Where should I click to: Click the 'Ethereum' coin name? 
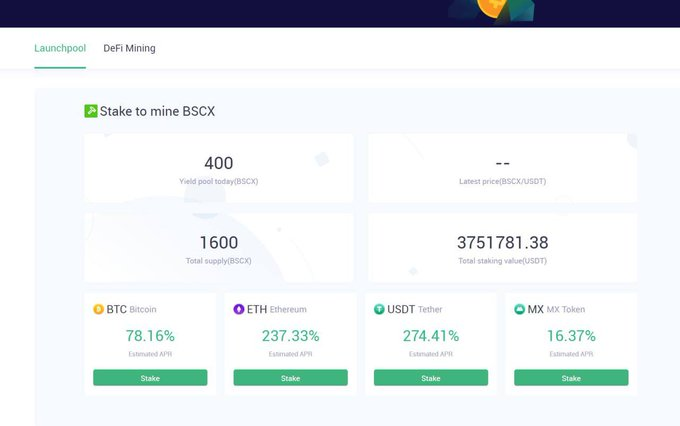pos(288,309)
